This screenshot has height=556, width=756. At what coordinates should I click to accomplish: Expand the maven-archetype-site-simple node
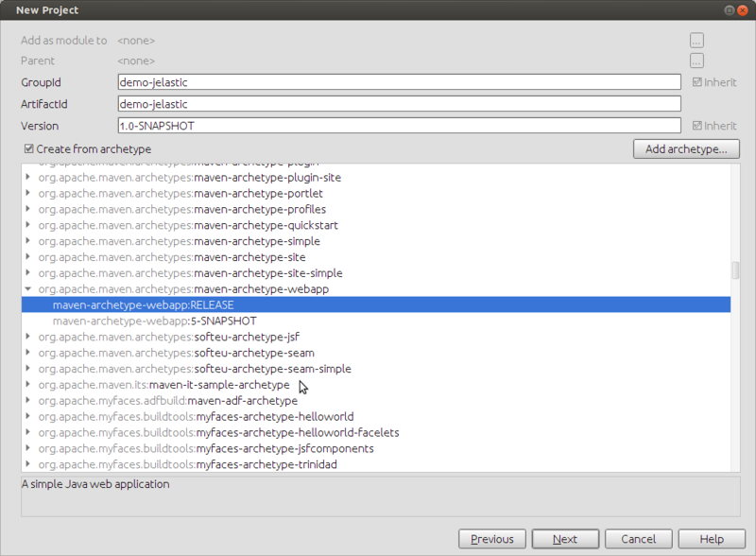[x=28, y=272]
